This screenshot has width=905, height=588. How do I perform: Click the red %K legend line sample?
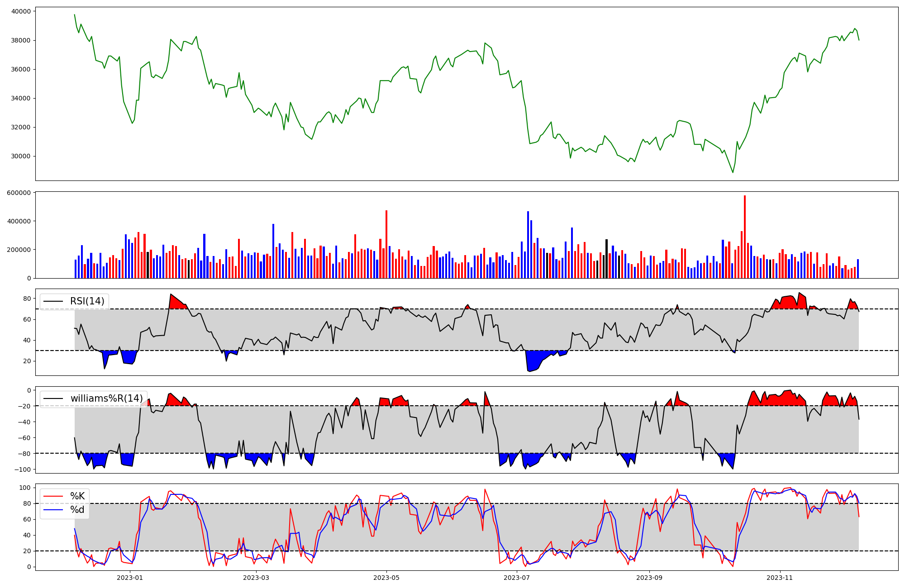[53, 496]
